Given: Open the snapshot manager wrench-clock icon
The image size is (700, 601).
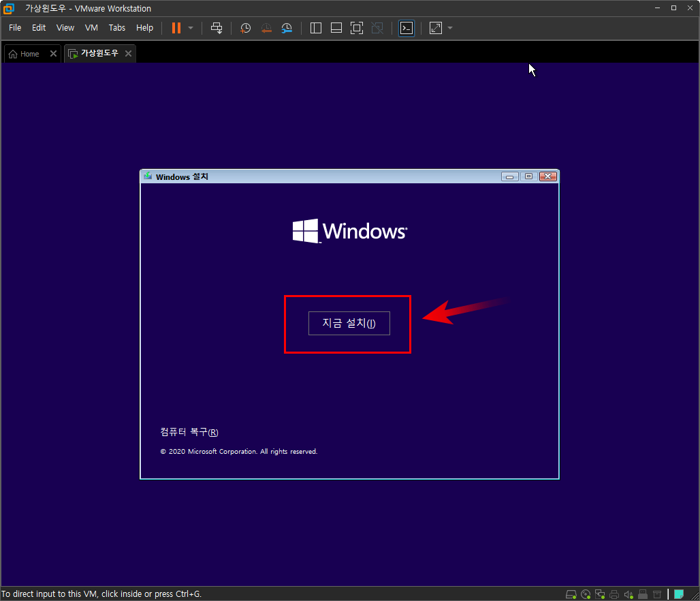Looking at the screenshot, I should pos(287,28).
